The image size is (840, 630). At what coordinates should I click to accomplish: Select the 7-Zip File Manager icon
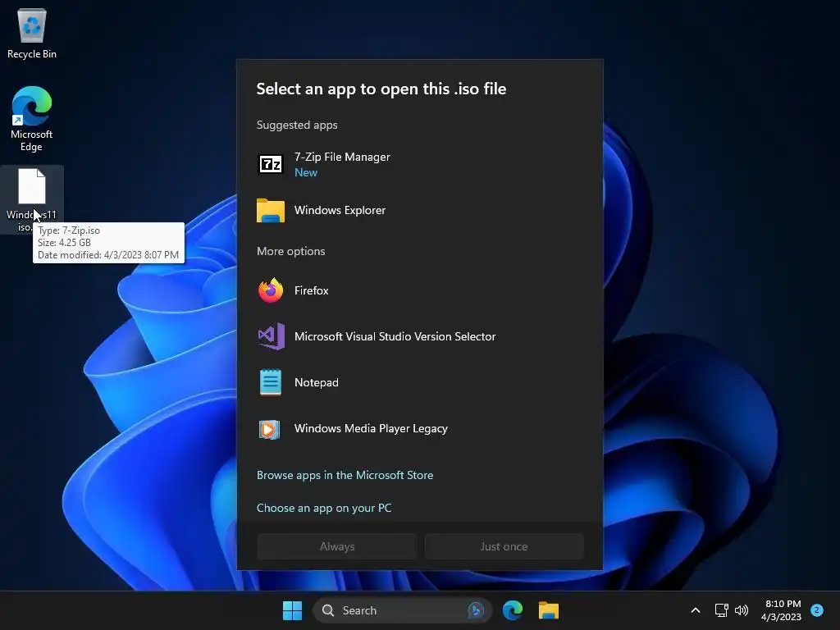click(x=271, y=164)
